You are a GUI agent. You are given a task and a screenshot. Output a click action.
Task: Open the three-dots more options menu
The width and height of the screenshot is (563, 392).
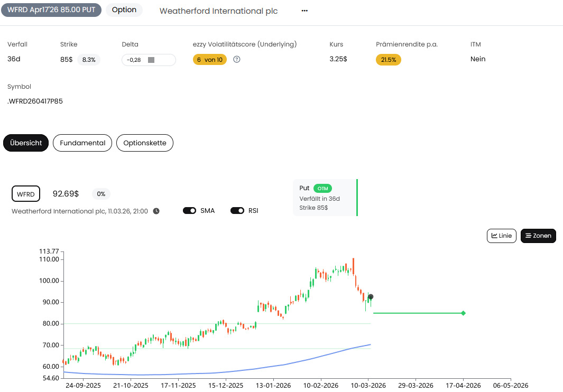[x=304, y=11]
